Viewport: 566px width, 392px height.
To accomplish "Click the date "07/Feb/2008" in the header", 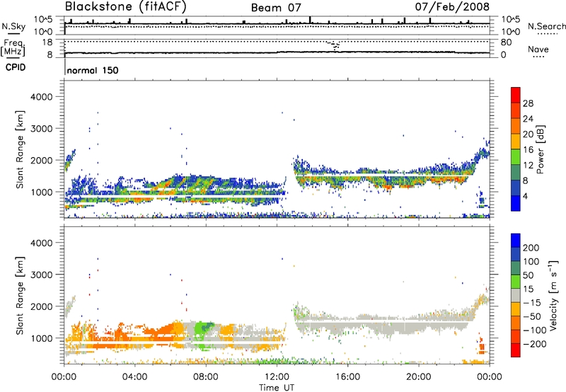I will 452,7.
